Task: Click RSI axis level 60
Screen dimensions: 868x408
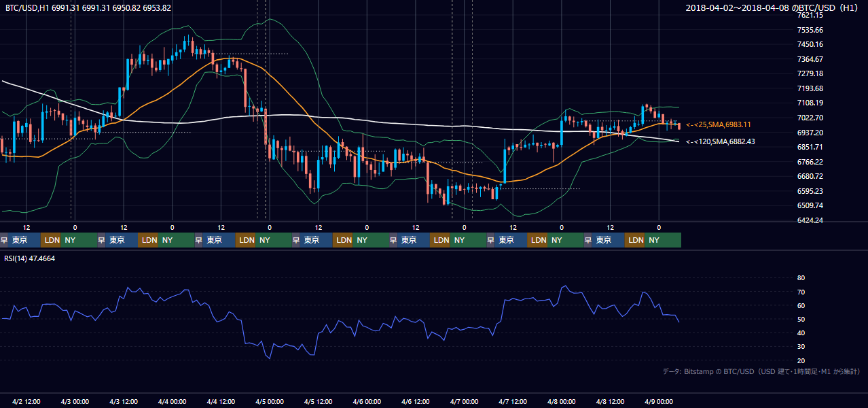Action: [x=801, y=305]
